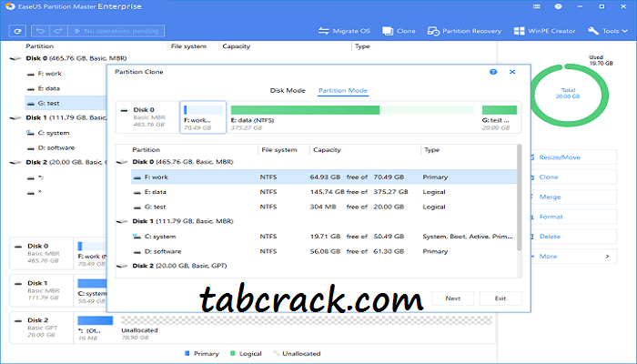Select D: software row in dialog list
637x364 pixels.
point(324,251)
